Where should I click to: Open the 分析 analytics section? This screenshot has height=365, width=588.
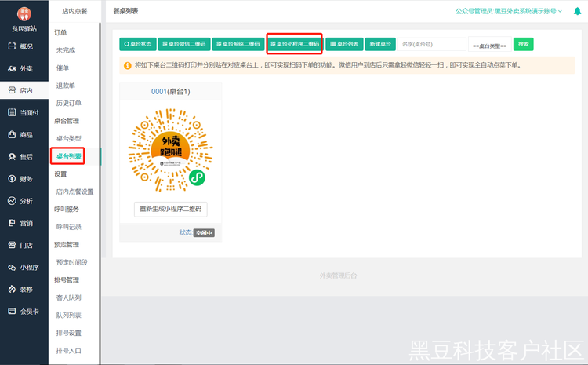coord(24,201)
